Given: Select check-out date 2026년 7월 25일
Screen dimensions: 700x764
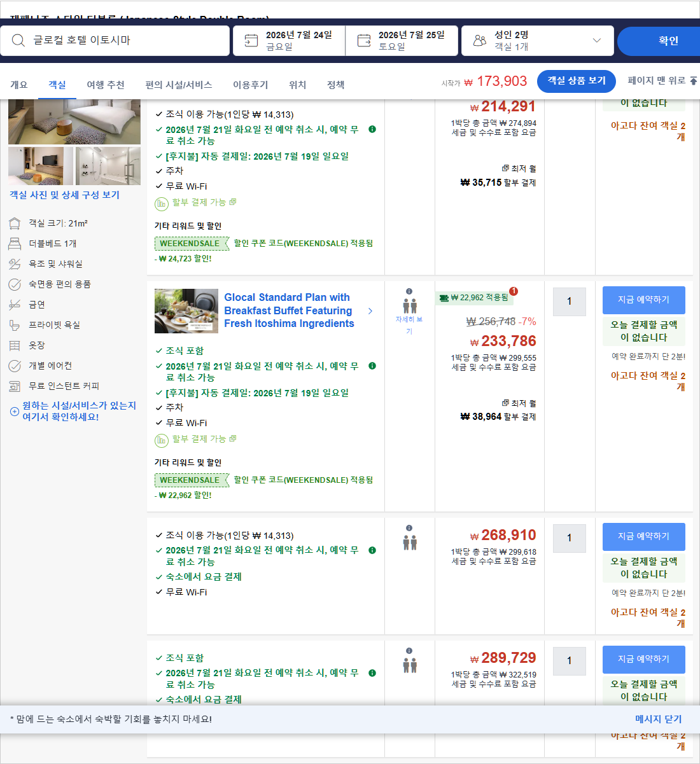Looking at the screenshot, I should click(x=402, y=41).
